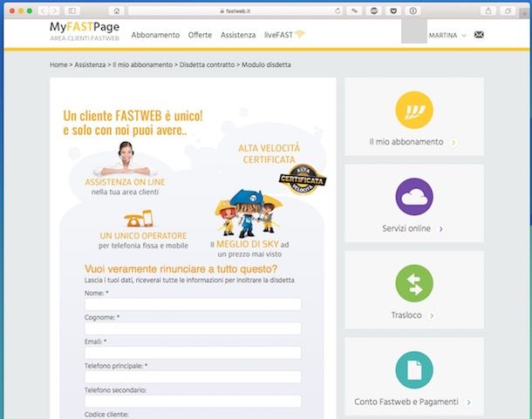Click the MyFASTPage logo
Image resolution: width=532 pixels, height=419 pixels.
85,30
